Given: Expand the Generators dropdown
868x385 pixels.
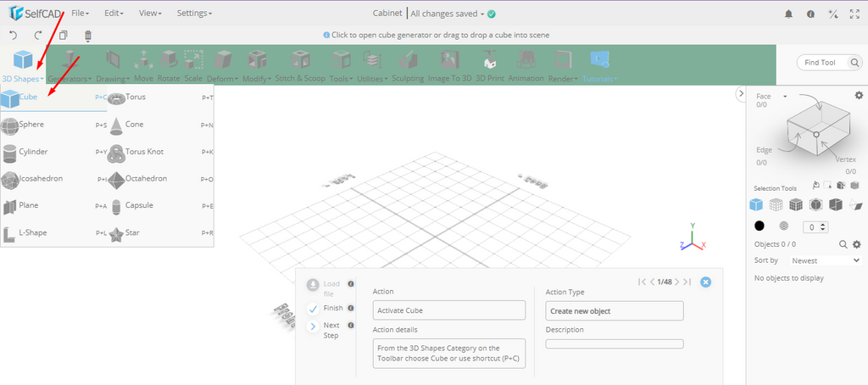Looking at the screenshot, I should [69, 78].
